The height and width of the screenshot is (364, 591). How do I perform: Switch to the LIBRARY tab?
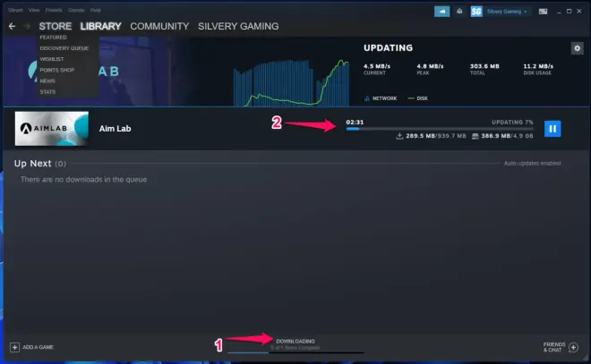pyautogui.click(x=100, y=26)
